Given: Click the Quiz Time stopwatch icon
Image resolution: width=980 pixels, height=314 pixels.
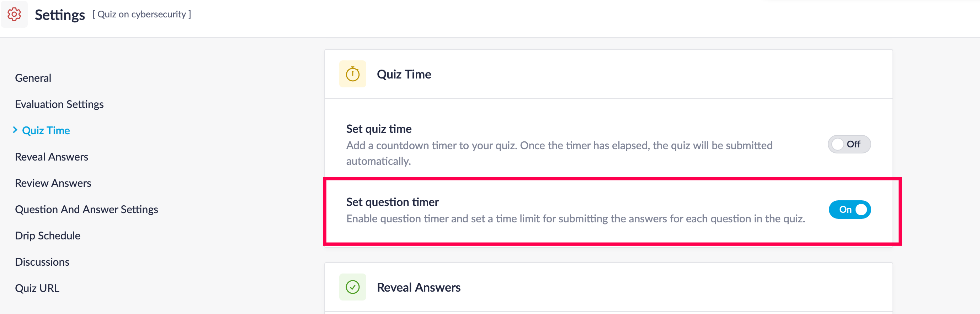Looking at the screenshot, I should [352, 74].
